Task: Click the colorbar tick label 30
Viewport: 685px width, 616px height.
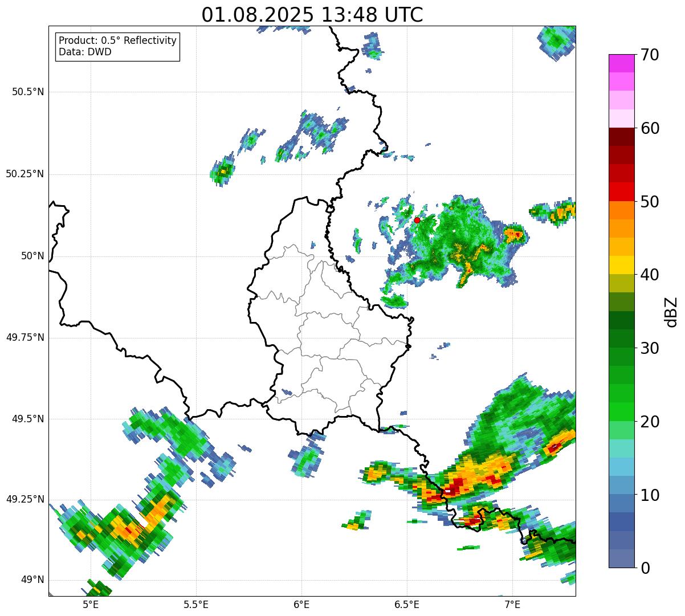Action: pyautogui.click(x=650, y=348)
